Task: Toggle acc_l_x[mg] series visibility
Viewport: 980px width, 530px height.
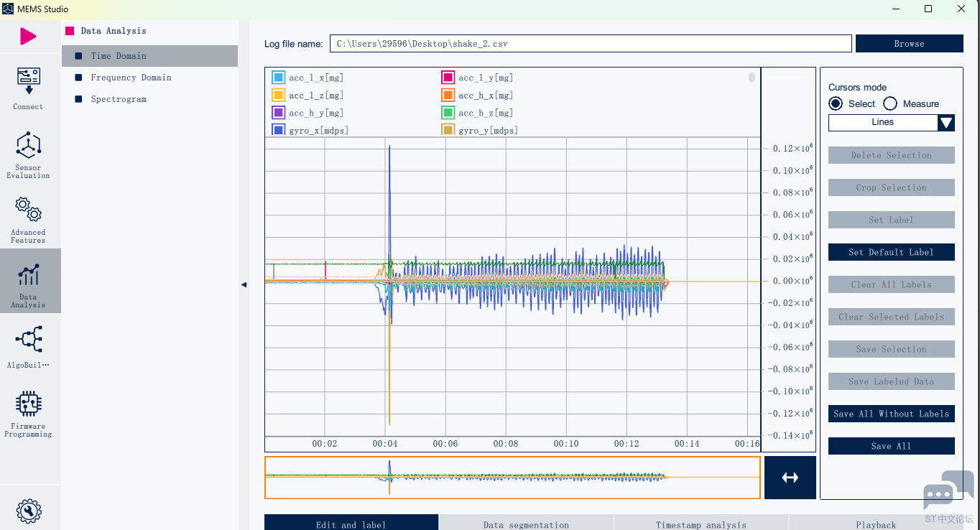Action: 279,78
